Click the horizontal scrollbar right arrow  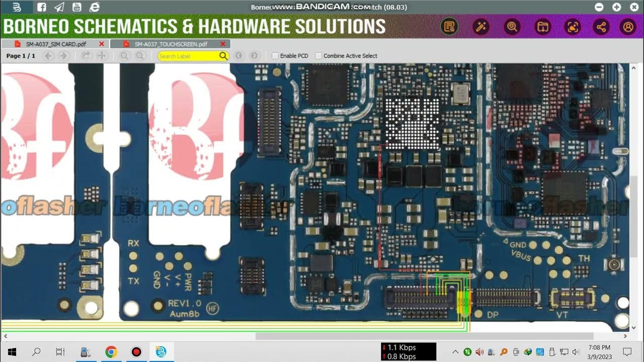point(625,336)
